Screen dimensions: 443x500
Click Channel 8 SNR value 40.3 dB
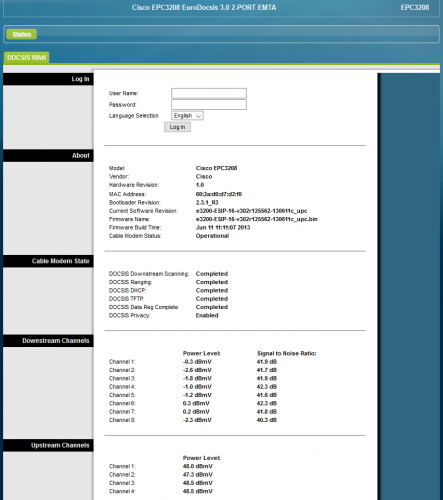pos(267,420)
